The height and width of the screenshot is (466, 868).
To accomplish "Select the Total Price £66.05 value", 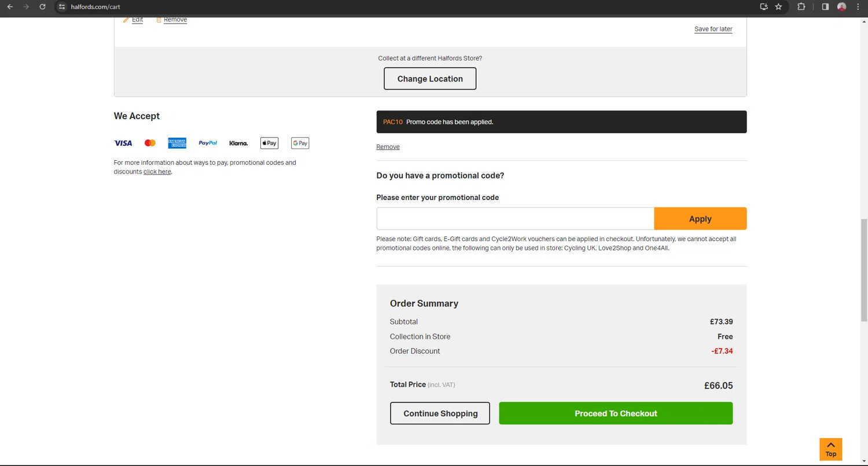I will coord(718,386).
